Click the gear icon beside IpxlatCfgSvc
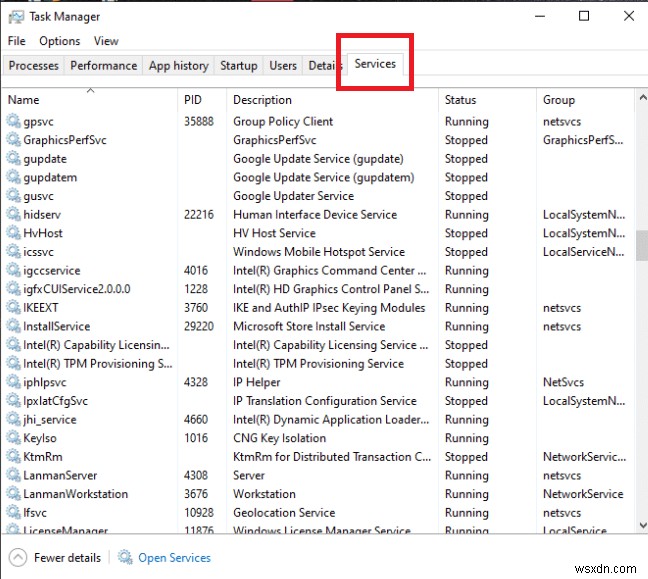The height and width of the screenshot is (579, 648). coord(13,400)
